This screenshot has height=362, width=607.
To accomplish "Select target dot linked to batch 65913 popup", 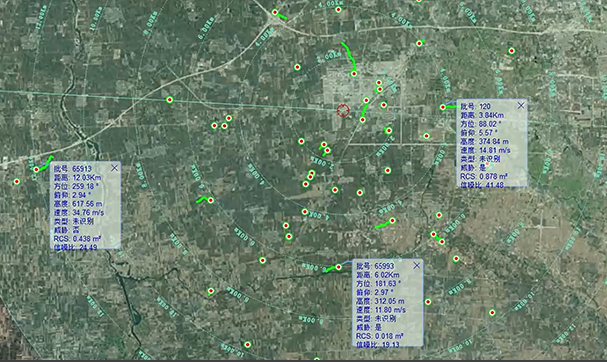I will (36, 169).
